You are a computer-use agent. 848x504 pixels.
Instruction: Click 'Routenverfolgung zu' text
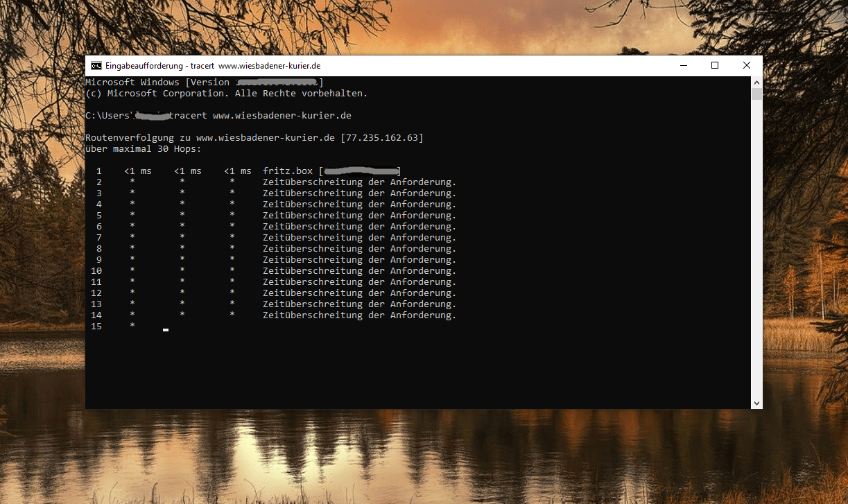pyautogui.click(x=138, y=137)
